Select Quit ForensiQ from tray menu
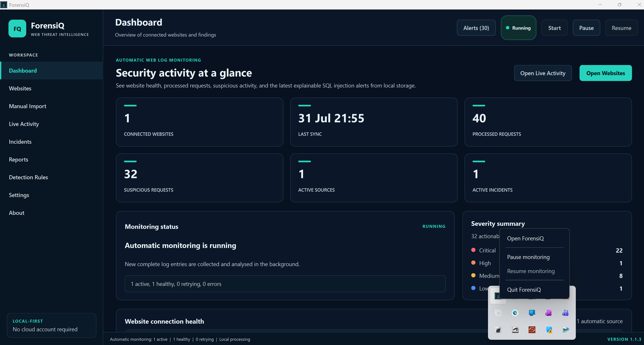 534,290
